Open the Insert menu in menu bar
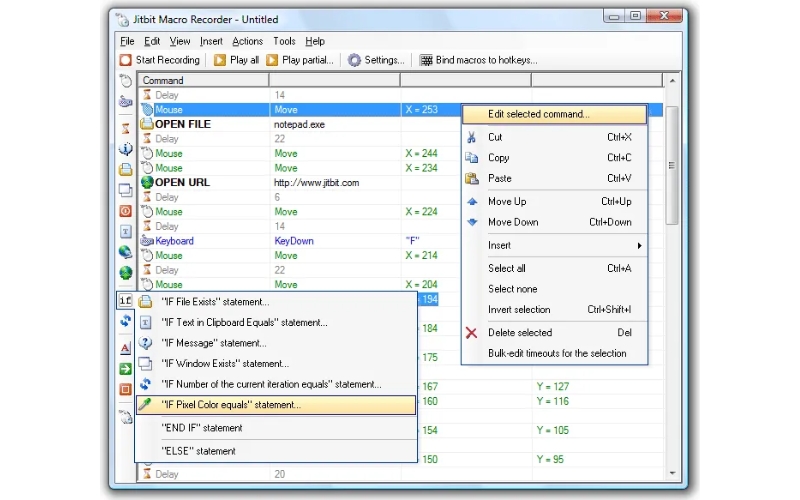The height and width of the screenshot is (500, 800). tap(211, 41)
